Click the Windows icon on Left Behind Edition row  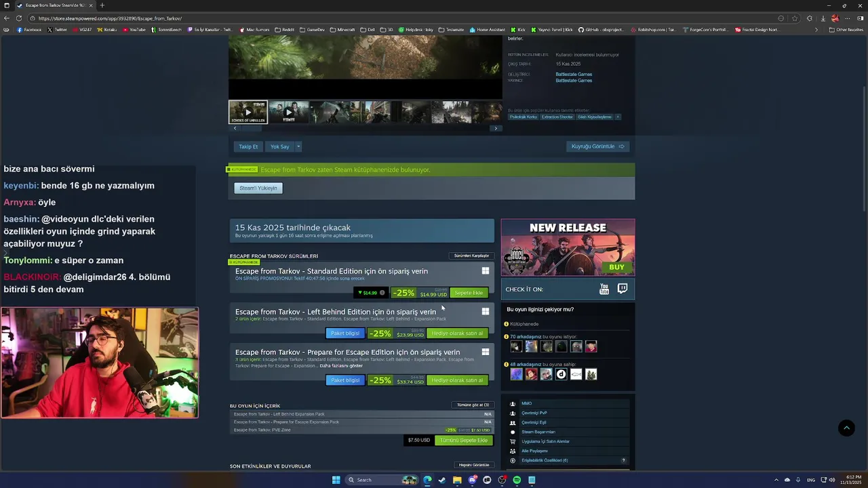[486, 312]
